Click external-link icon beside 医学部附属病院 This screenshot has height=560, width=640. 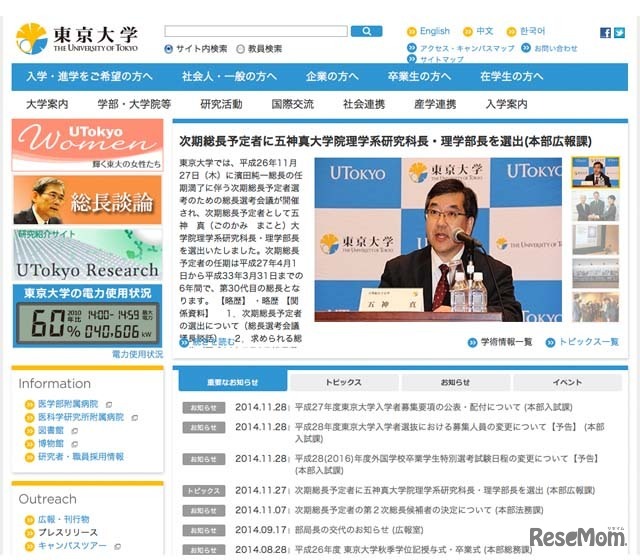click(x=109, y=405)
